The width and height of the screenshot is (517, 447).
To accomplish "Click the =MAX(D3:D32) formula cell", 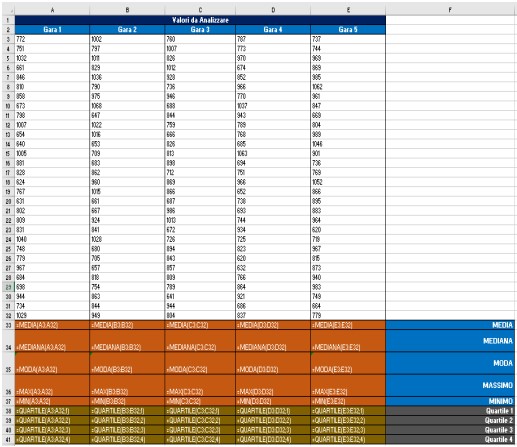I will (x=273, y=386).
